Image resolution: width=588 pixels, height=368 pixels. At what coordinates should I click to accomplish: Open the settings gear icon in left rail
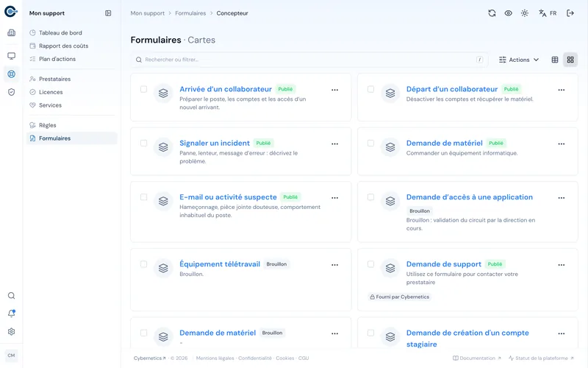[11, 332]
